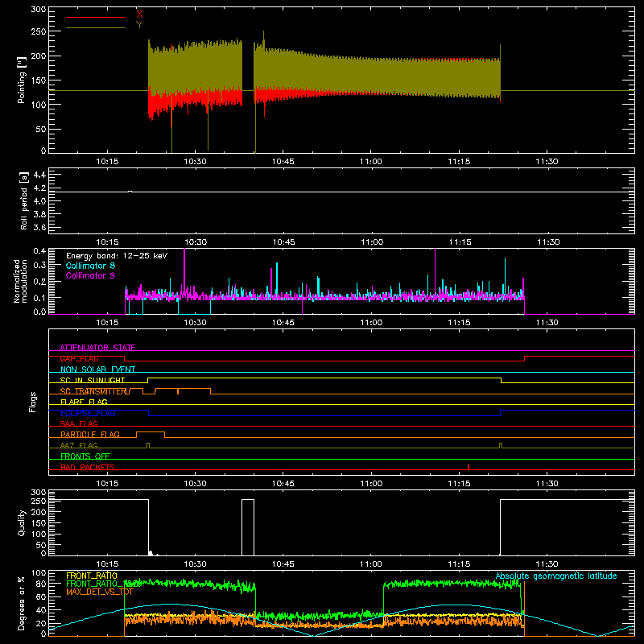Select the 'Flags' axis title

point(33,402)
